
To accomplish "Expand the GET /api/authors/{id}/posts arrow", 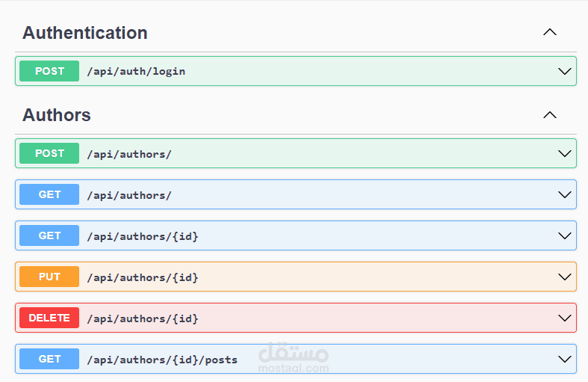I will 565,359.
